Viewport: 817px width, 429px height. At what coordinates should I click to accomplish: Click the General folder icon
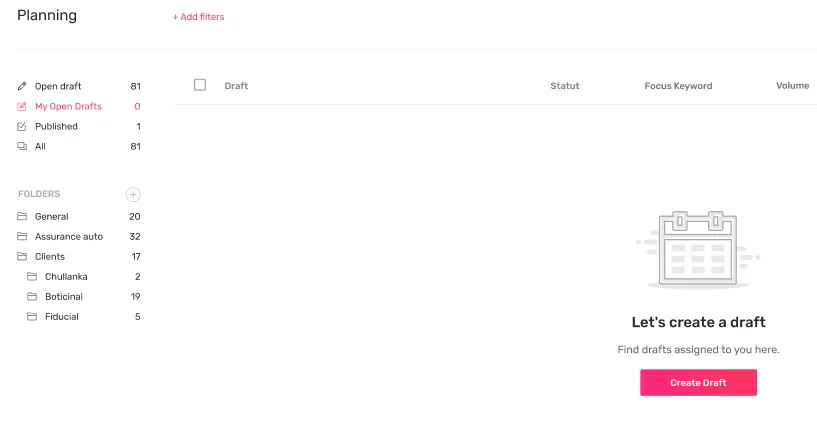point(22,216)
